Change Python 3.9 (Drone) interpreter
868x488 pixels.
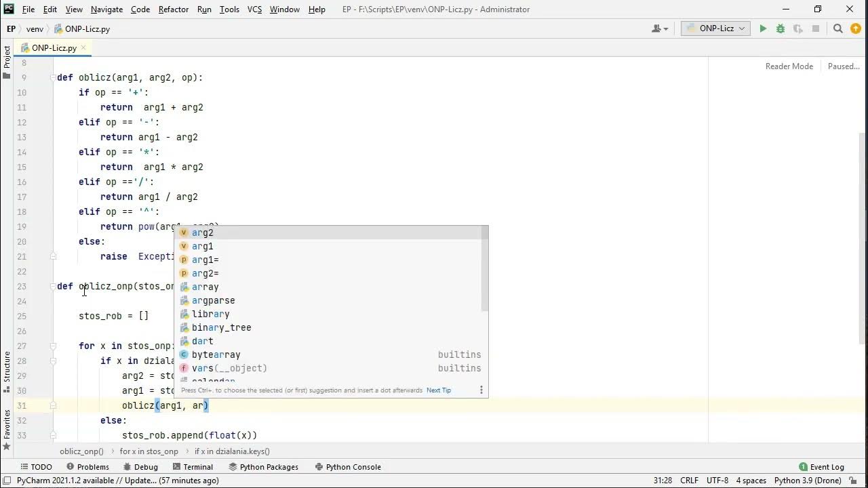(808, 481)
